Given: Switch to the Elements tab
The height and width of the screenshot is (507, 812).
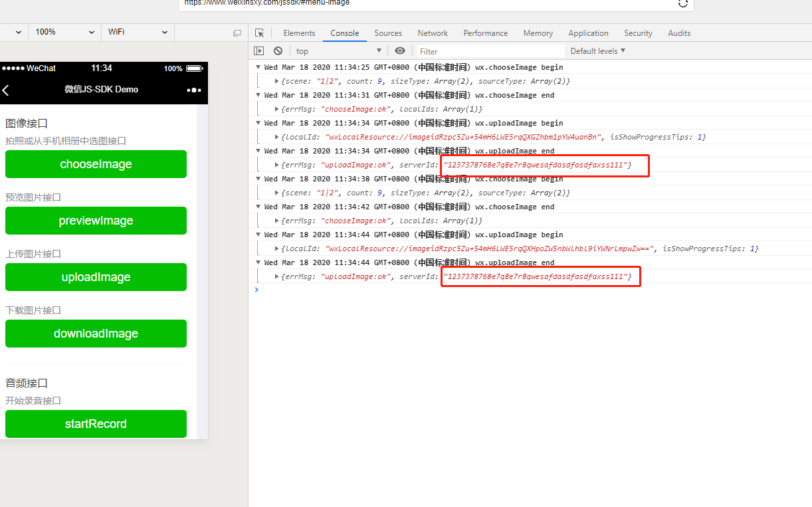Looking at the screenshot, I should tap(299, 33).
